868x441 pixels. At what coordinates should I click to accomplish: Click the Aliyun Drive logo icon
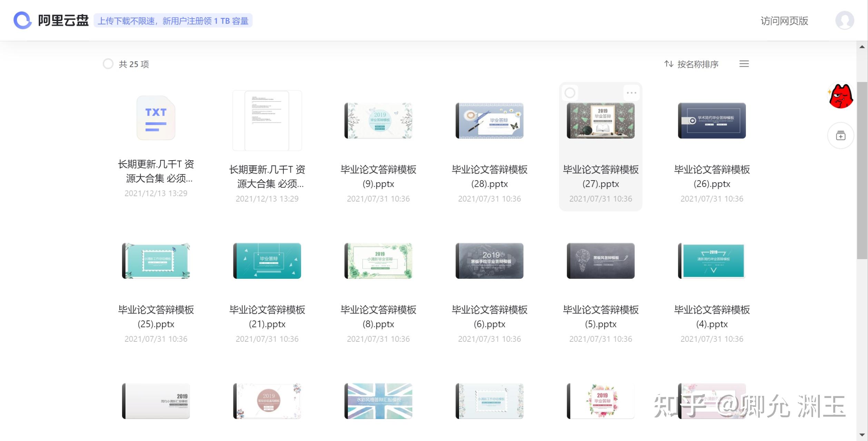pyautogui.click(x=23, y=20)
